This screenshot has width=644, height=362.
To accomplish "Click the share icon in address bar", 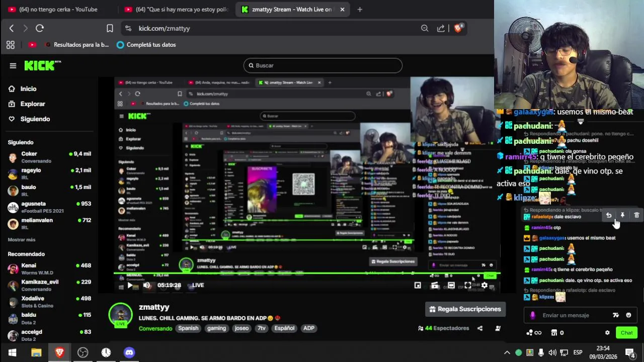I will click(x=441, y=28).
